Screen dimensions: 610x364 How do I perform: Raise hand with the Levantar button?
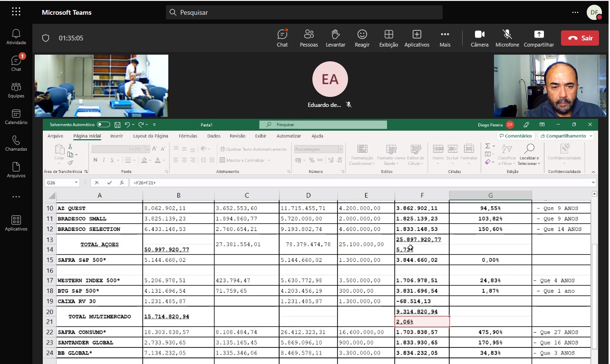click(x=336, y=38)
